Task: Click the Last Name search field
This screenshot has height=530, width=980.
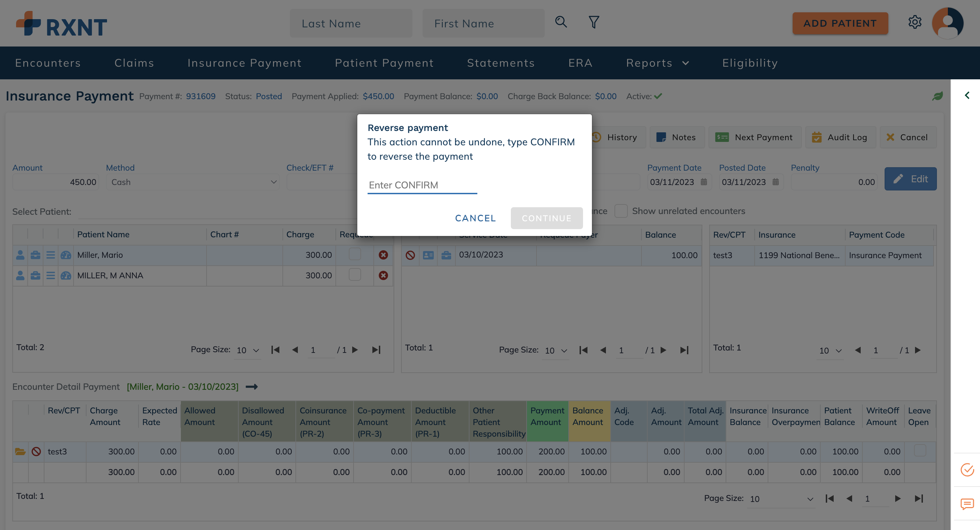Action: [x=351, y=23]
